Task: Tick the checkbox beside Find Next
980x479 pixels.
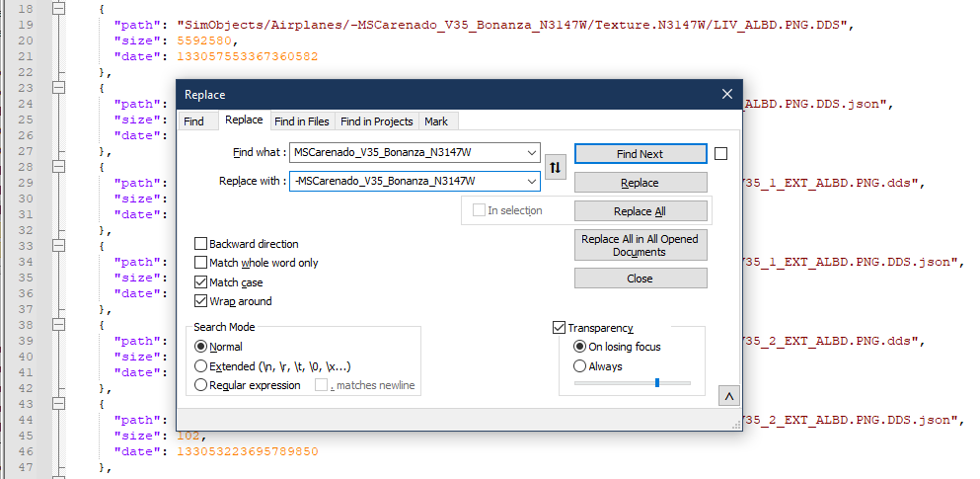Action: (720, 153)
